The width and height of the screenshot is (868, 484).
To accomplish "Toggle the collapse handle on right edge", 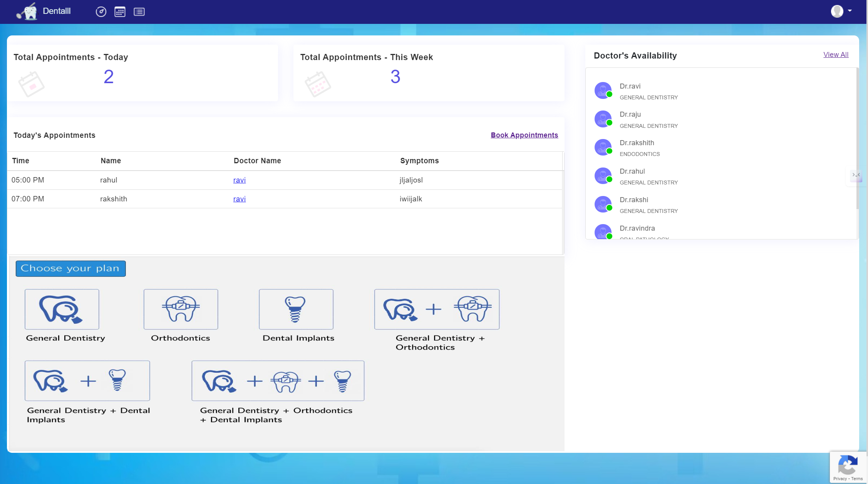I will [x=856, y=175].
